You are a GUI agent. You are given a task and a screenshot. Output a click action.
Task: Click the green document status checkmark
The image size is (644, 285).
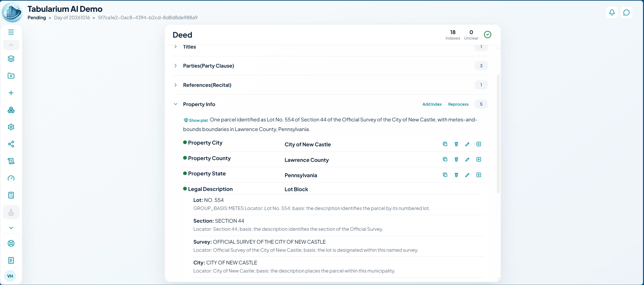coord(487,34)
